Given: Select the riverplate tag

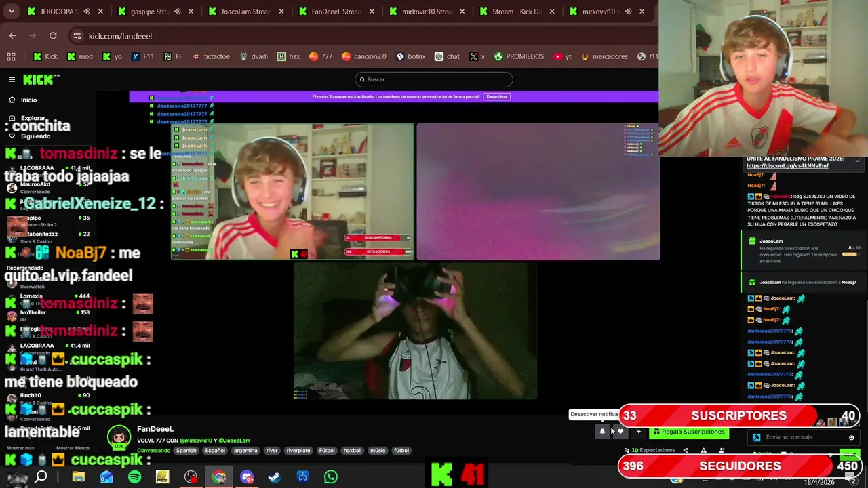Looking at the screenshot, I should pos(298,450).
